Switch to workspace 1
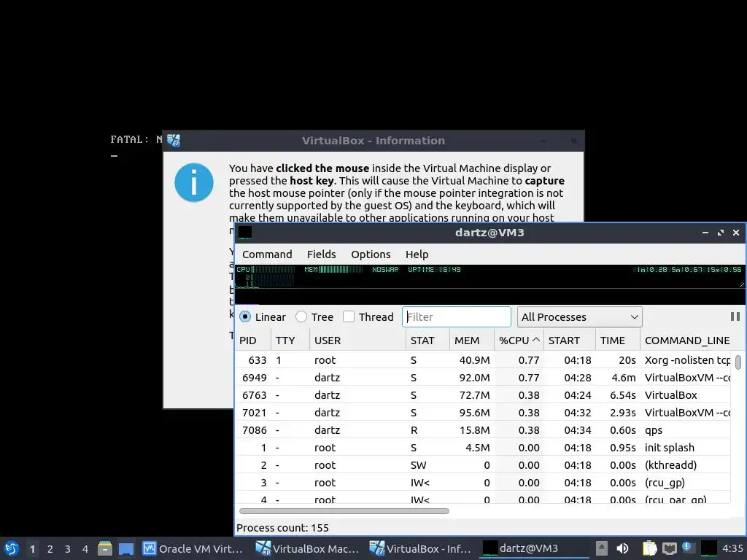The image size is (747, 560). pos(32,548)
